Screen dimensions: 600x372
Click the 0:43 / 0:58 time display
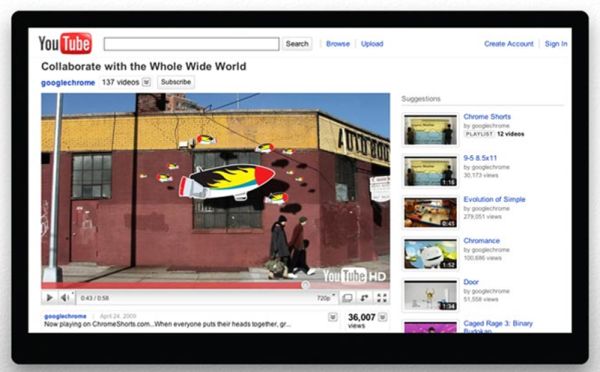[95, 298]
